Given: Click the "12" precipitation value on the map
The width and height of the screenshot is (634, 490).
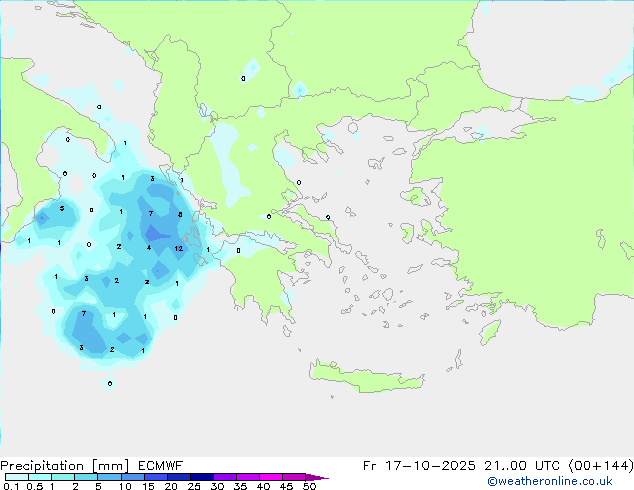Looking at the screenshot, I should click(179, 248).
